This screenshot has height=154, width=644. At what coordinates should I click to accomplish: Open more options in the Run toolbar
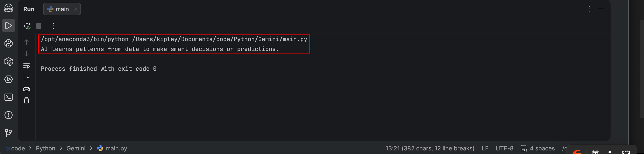tap(53, 26)
